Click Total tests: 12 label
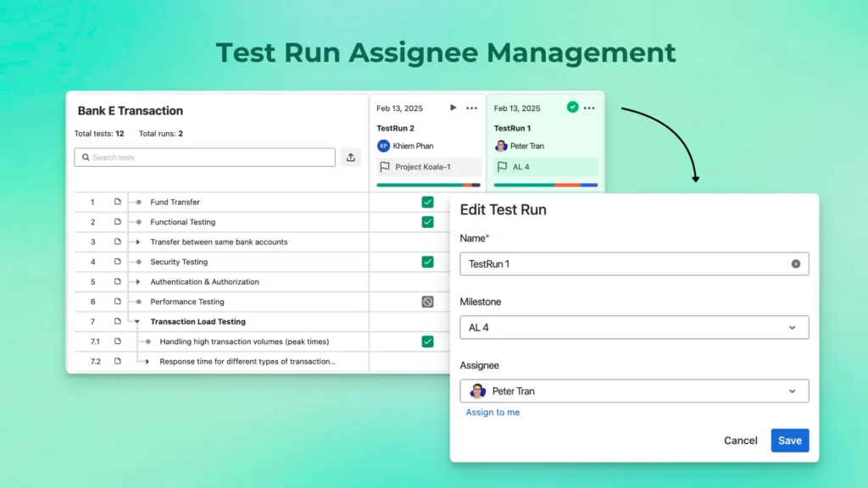This screenshot has height=488, width=868. (x=99, y=133)
